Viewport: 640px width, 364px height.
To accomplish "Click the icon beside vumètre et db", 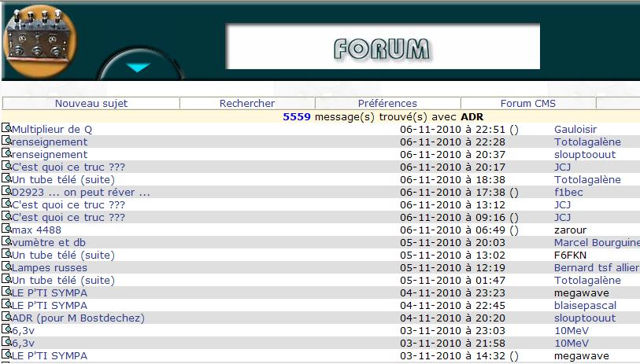I will click(x=7, y=241).
